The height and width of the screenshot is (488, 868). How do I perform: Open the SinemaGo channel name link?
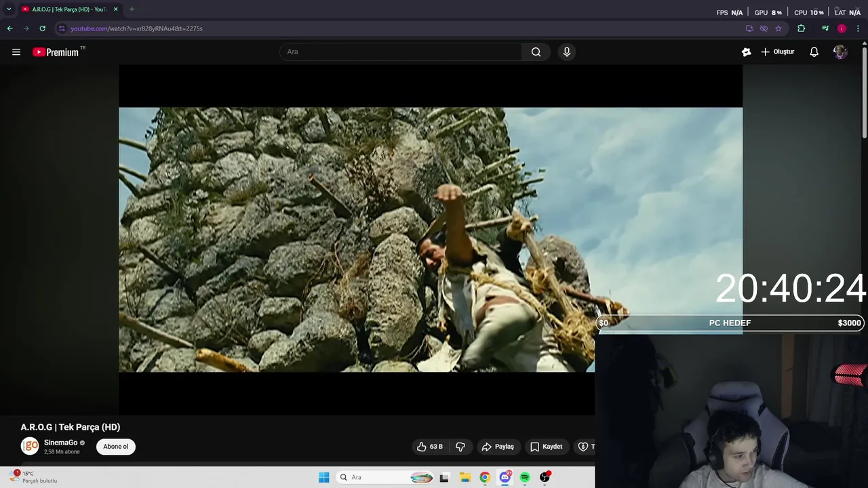(x=60, y=443)
